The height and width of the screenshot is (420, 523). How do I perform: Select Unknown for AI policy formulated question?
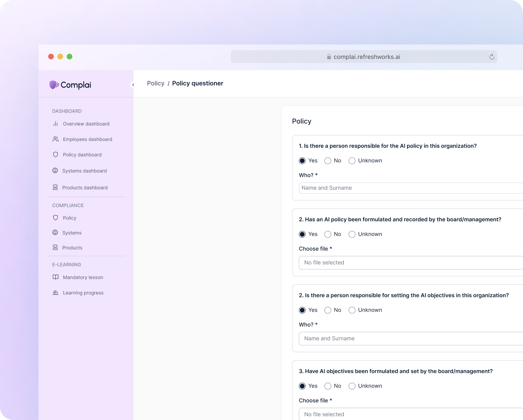coord(352,234)
